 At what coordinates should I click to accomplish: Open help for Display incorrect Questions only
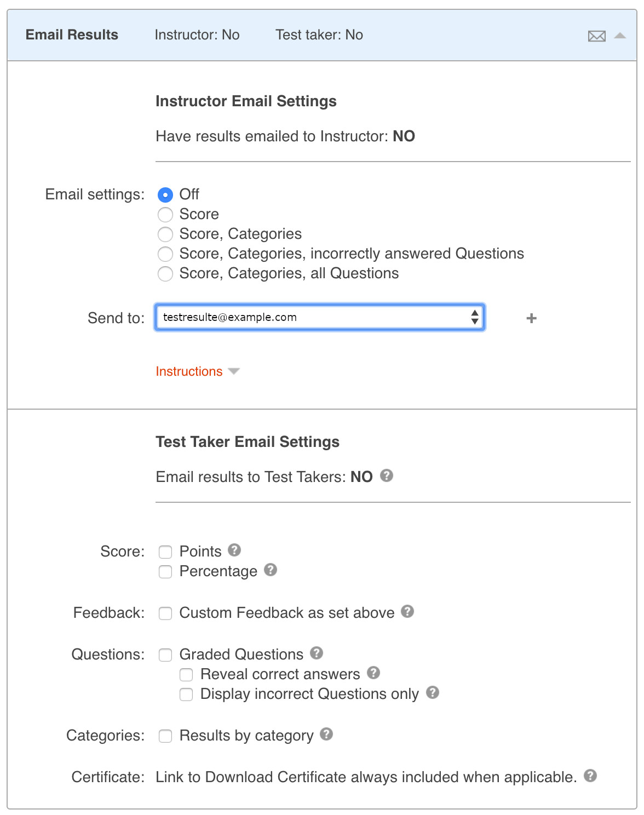click(x=433, y=692)
